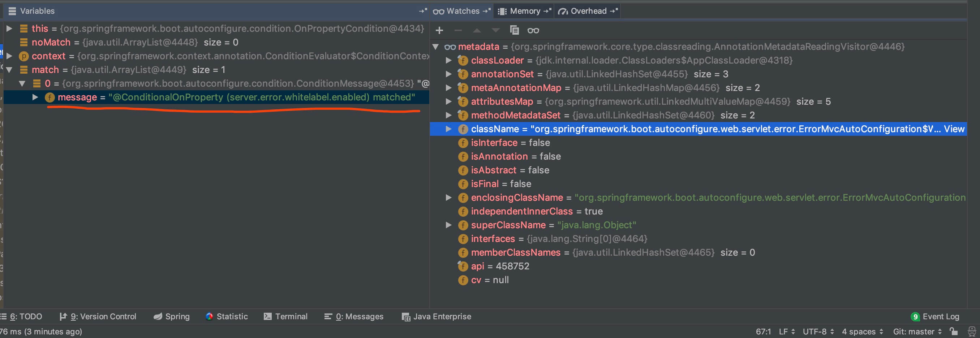980x338 pixels.
Task: Open the Spring tool window
Action: 172,317
